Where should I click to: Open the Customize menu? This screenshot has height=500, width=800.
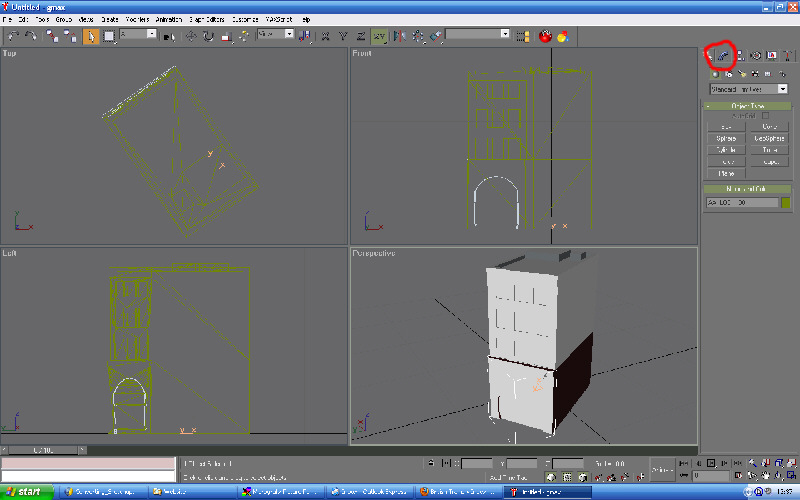[245, 19]
